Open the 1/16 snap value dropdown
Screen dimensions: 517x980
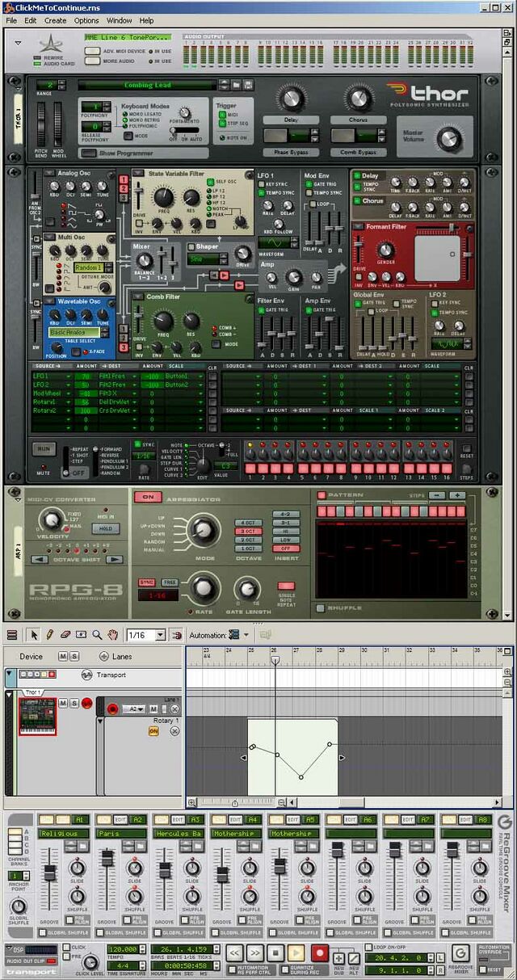click(x=160, y=635)
